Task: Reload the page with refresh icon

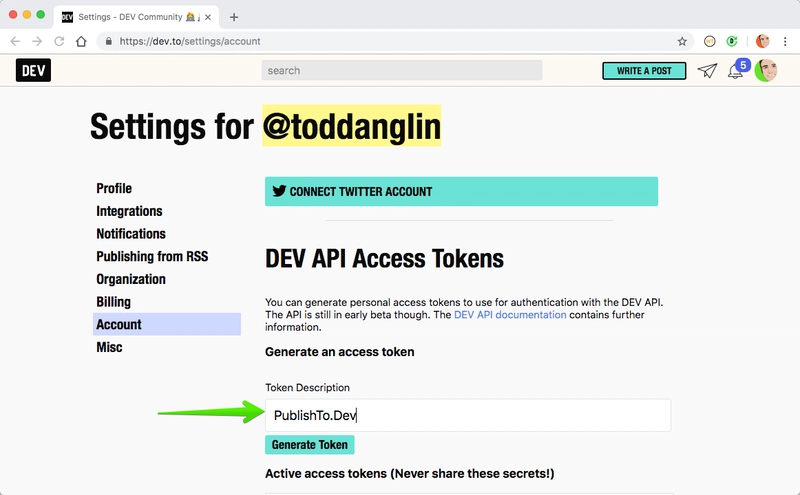Action: pos(59,41)
